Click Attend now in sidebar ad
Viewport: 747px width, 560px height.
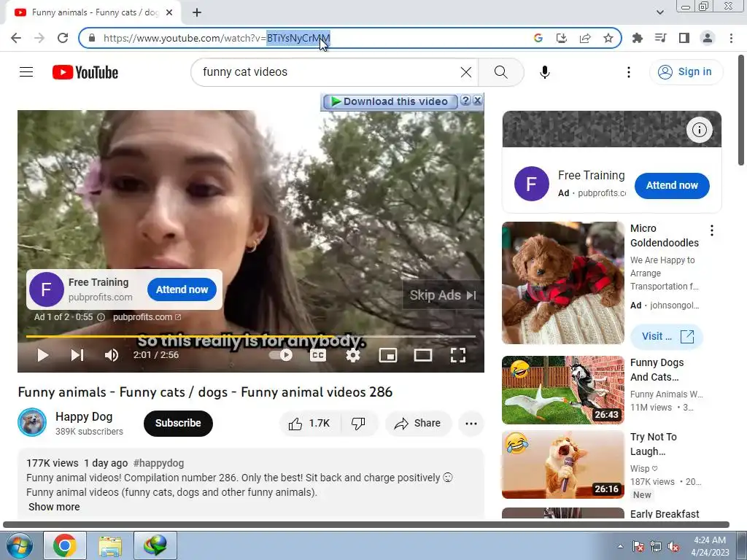[x=672, y=186]
